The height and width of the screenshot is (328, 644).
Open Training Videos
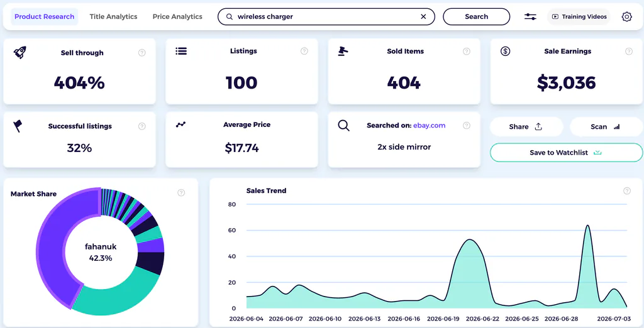tap(579, 17)
